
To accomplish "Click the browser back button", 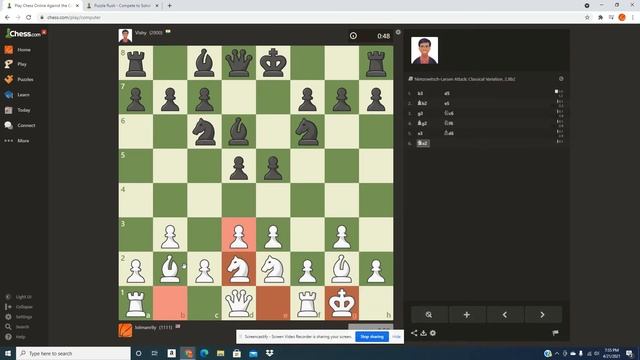I will pyautogui.click(x=7, y=18).
